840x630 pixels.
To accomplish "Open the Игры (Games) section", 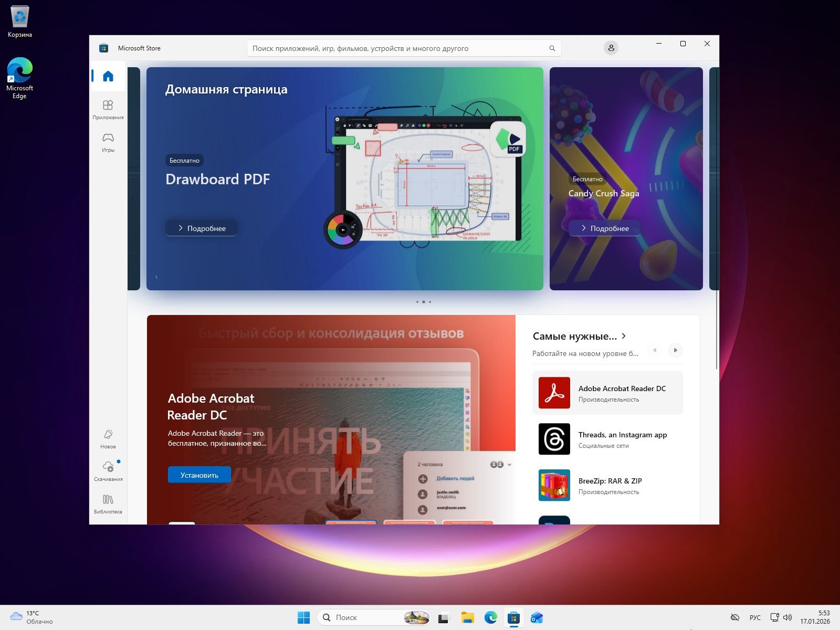I will 108,142.
